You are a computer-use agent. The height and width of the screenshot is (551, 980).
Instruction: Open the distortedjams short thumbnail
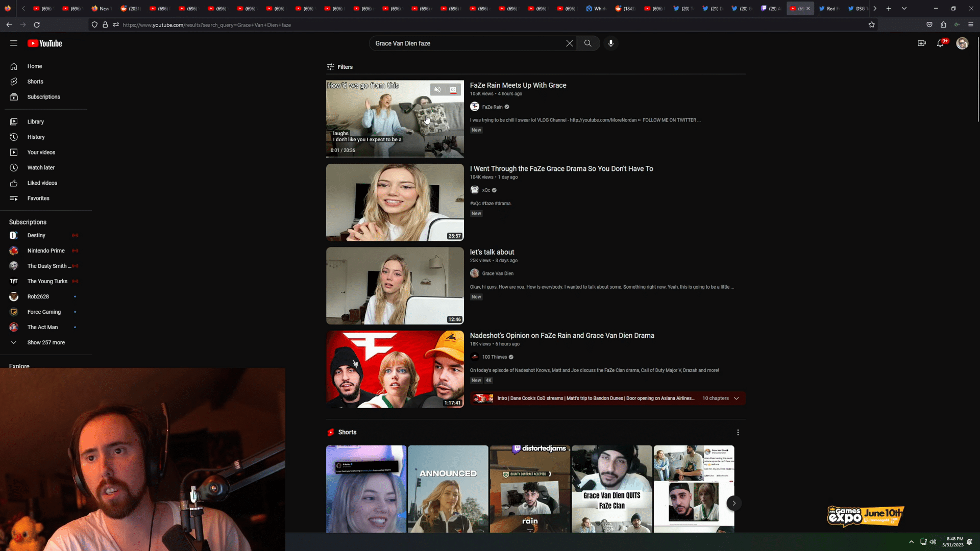pos(530,489)
